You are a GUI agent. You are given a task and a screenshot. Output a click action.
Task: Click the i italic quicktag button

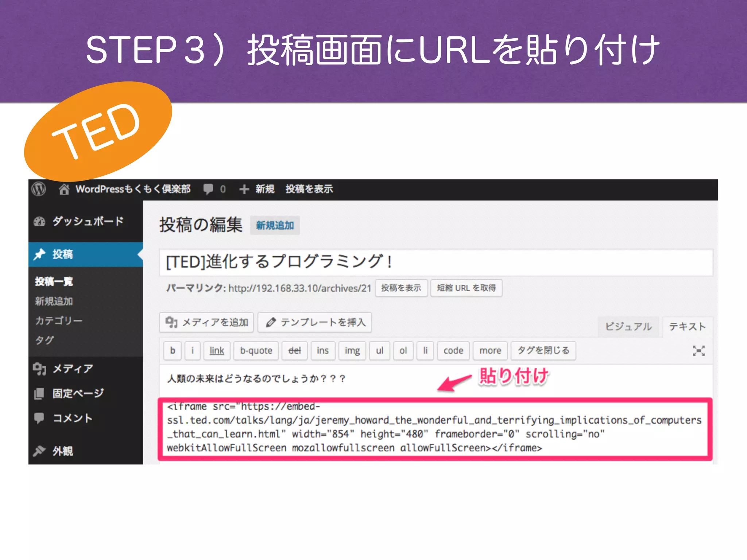pos(193,351)
